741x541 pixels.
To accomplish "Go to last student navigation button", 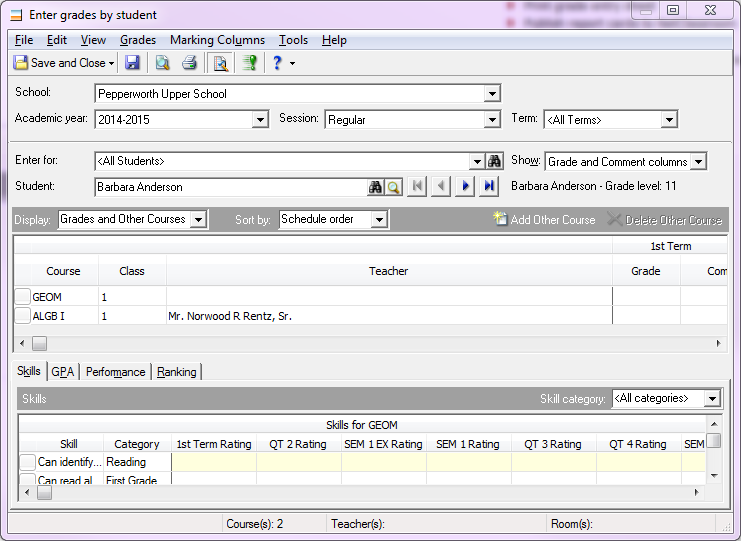I will [x=489, y=186].
